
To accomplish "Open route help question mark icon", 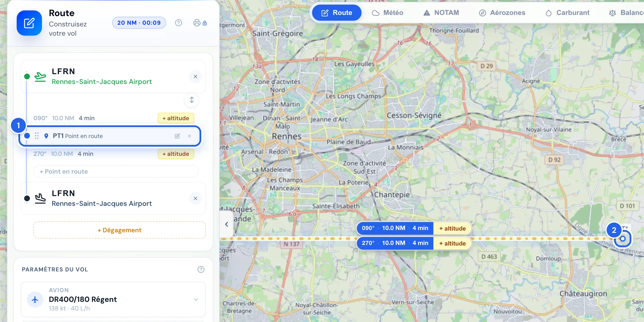I will coord(179,23).
